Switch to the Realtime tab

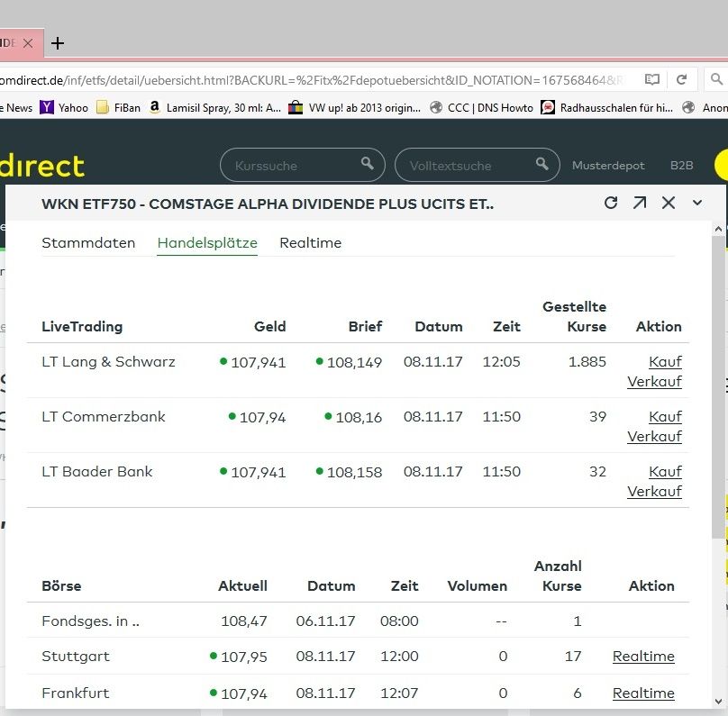[x=310, y=242]
